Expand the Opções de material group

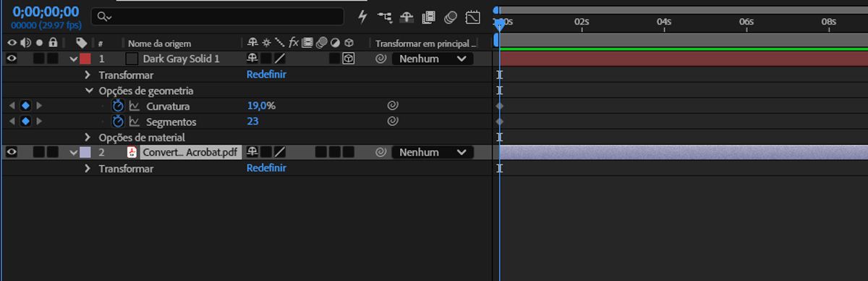tap(88, 137)
